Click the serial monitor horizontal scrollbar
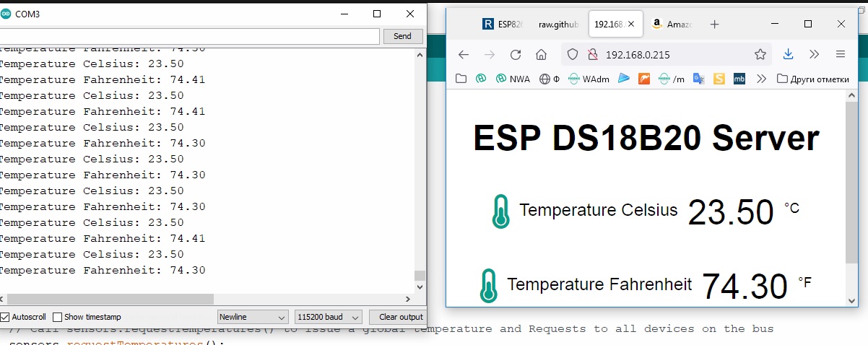This screenshot has height=345, width=868. (x=110, y=299)
